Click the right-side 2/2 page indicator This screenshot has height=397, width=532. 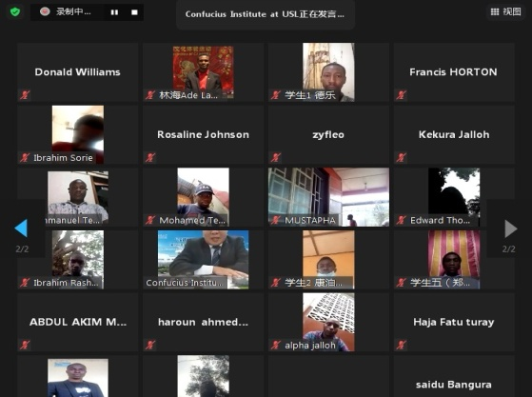[508, 249]
